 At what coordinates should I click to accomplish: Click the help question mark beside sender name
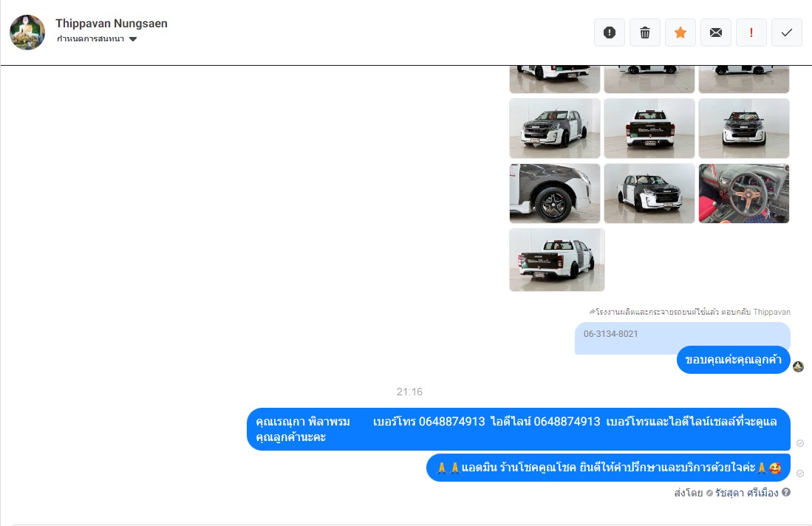coord(786,492)
